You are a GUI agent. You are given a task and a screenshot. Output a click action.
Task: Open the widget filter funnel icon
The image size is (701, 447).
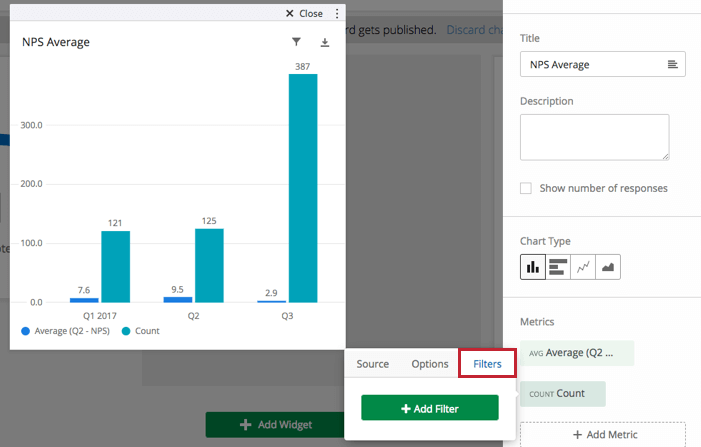tap(296, 42)
